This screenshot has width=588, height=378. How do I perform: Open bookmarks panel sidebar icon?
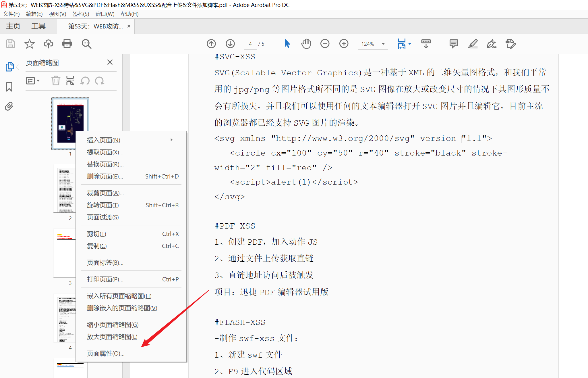[x=9, y=87]
